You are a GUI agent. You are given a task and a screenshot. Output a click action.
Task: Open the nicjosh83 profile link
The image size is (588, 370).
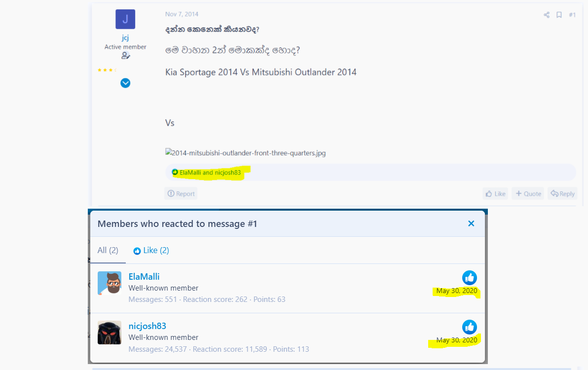click(x=147, y=326)
